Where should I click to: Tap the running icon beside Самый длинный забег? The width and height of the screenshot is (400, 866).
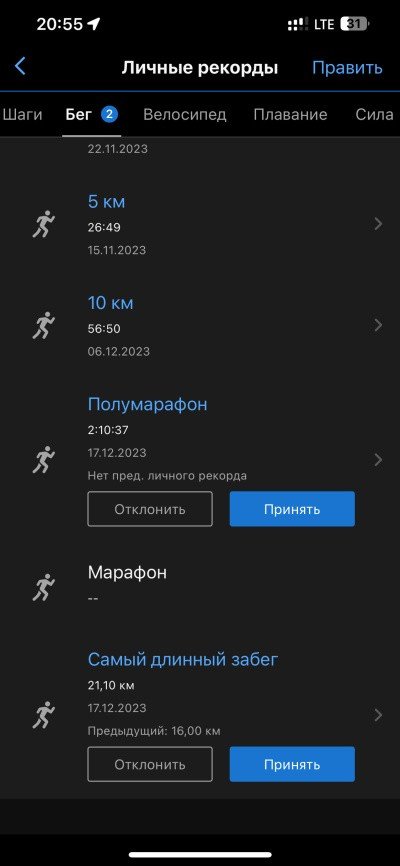point(44,715)
